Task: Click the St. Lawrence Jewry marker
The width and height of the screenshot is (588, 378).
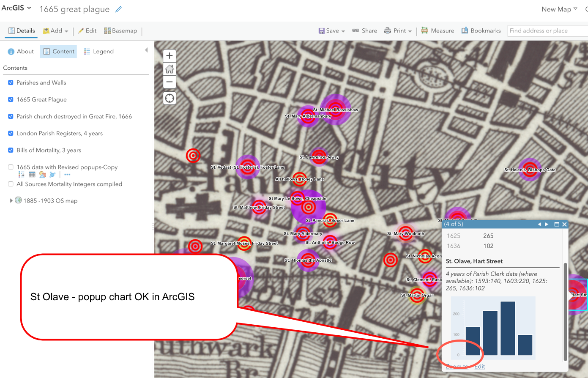Action: click(x=319, y=157)
